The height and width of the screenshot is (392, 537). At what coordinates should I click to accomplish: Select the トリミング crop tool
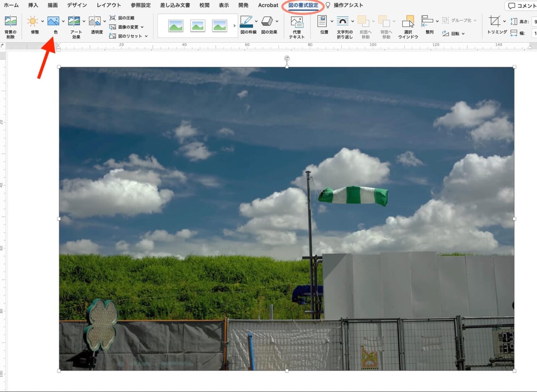click(x=495, y=22)
